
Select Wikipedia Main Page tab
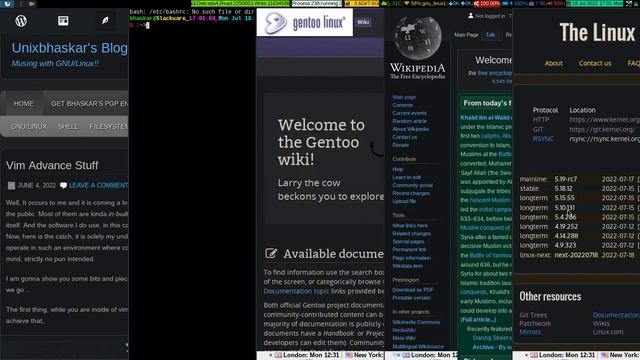tap(466, 35)
